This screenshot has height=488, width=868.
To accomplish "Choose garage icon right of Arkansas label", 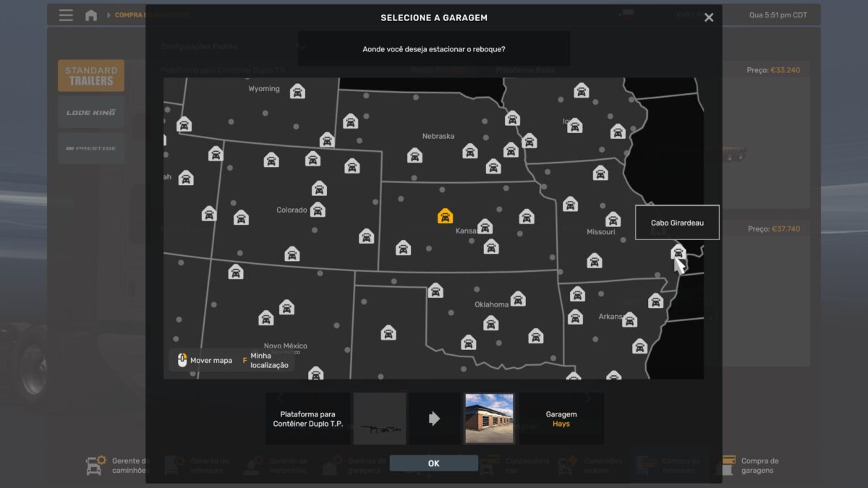I will [629, 320].
